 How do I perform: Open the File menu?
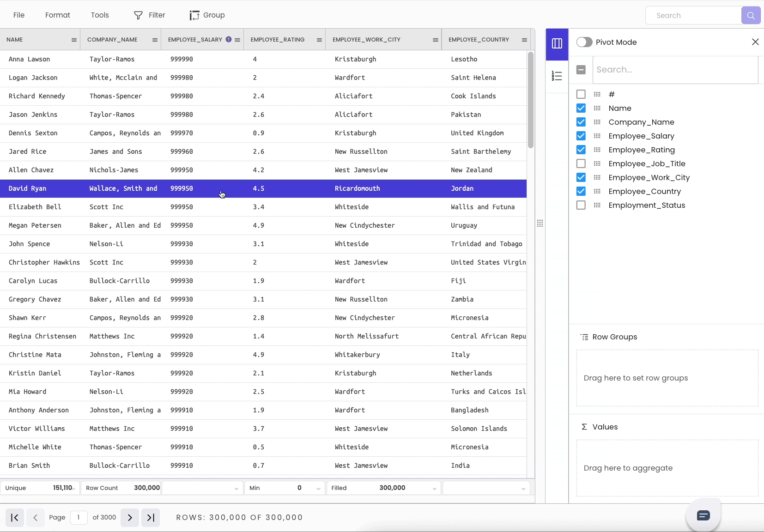(x=19, y=15)
